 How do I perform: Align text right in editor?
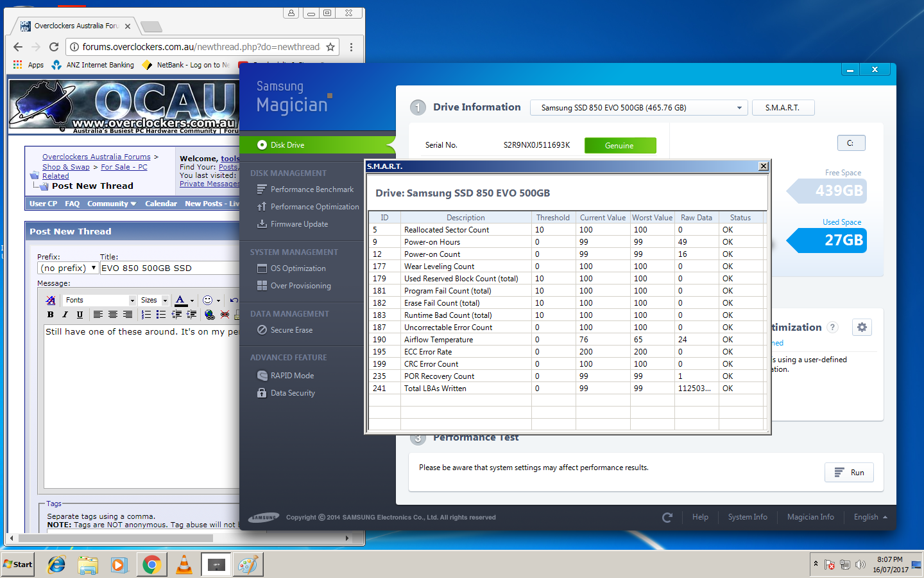[128, 315]
